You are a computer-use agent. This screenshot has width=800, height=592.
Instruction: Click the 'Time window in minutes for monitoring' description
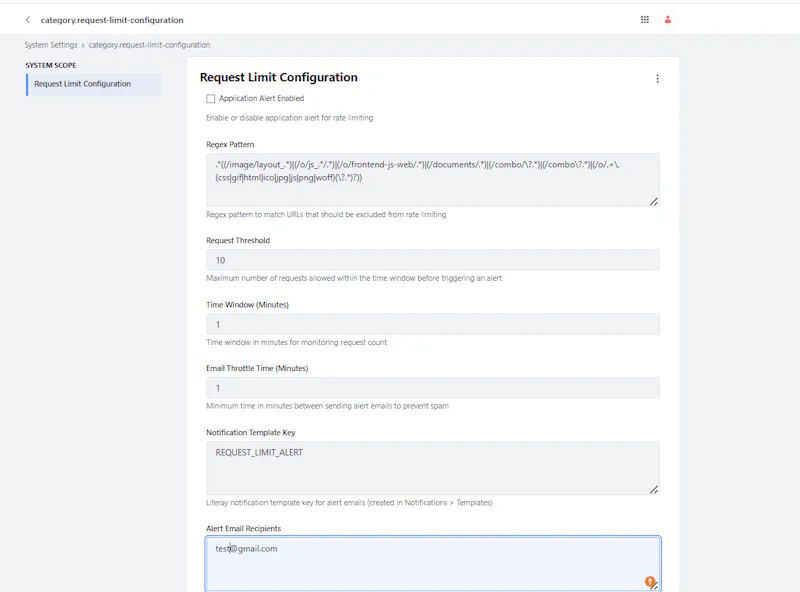(x=296, y=342)
